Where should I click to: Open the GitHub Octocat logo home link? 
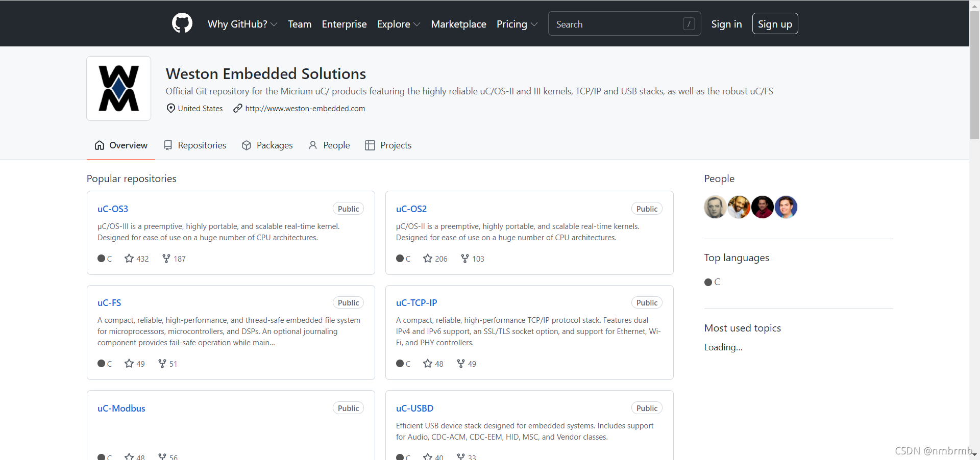(x=182, y=23)
